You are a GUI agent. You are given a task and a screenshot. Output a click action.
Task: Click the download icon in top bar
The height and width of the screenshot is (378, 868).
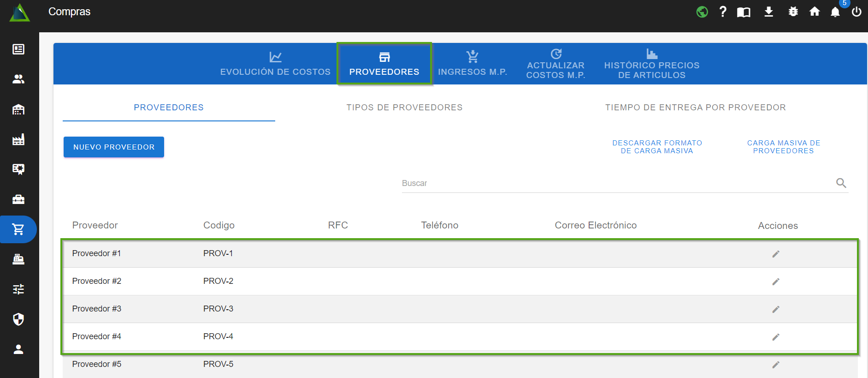pos(768,12)
